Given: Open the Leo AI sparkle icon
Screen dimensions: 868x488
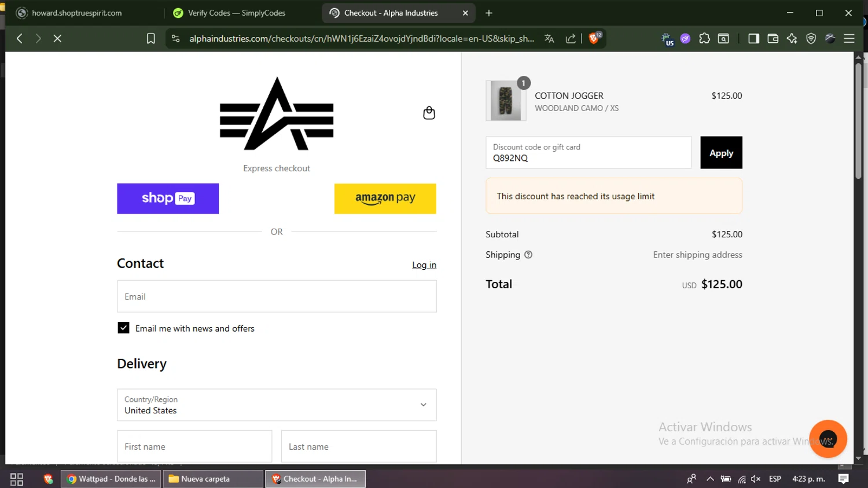Looking at the screenshot, I should pyautogui.click(x=792, y=38).
